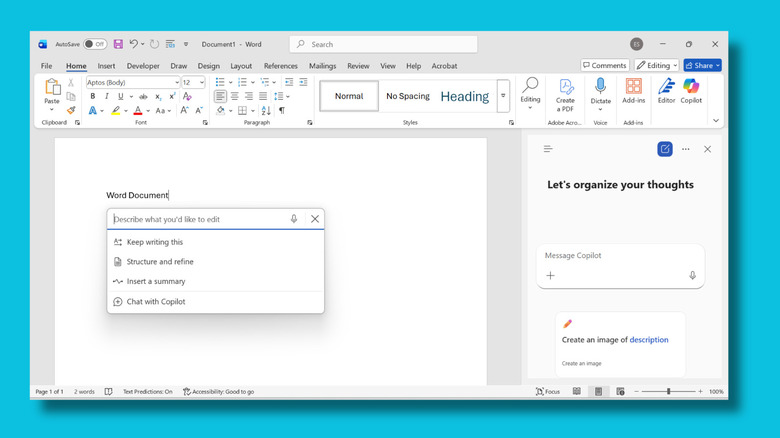The width and height of the screenshot is (780, 438).
Task: Activate the Format Painter brush
Action: 71,110
